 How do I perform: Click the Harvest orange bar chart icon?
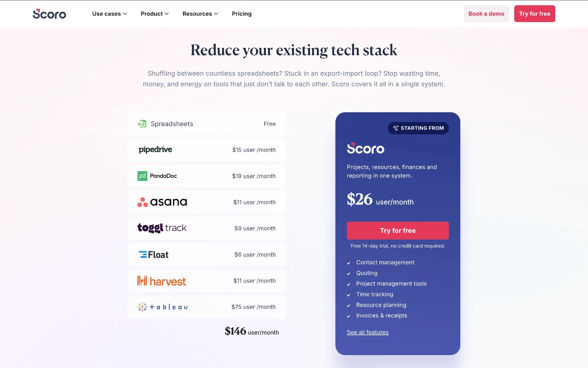[x=143, y=280]
